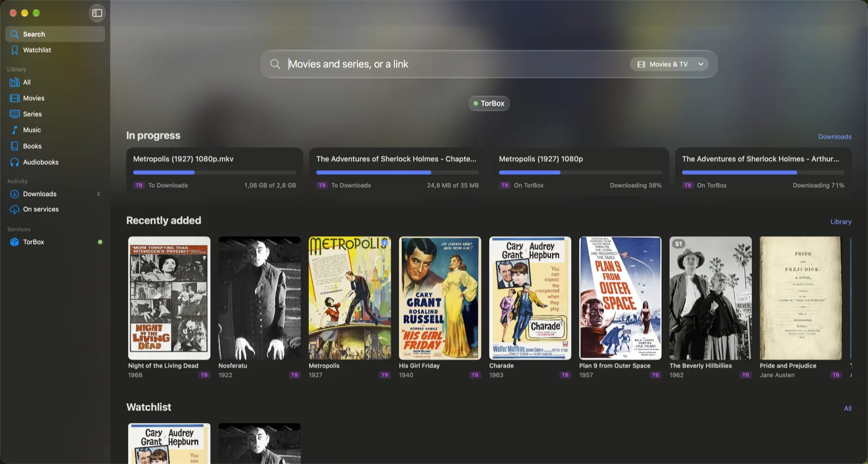Viewport: 868px width, 464px height.
Task: Click the TB badge on Metropolis 1080p.mkv download
Action: pyautogui.click(x=139, y=185)
